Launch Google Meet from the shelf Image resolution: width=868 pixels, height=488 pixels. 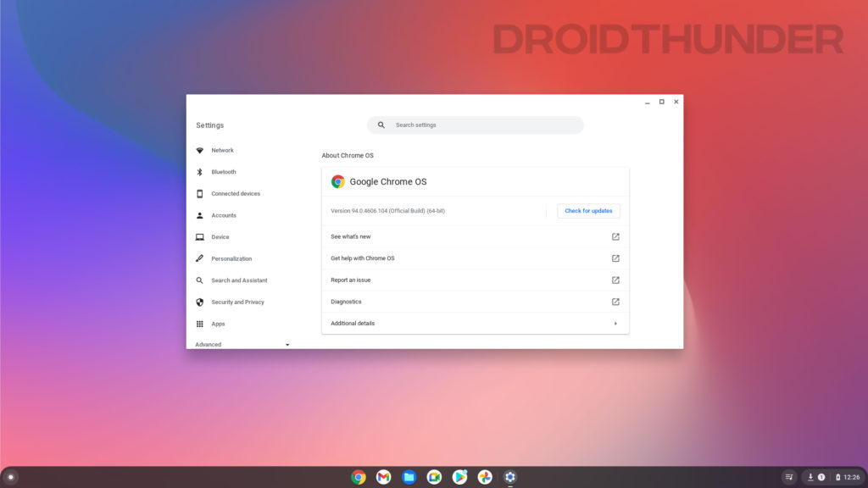(x=435, y=477)
